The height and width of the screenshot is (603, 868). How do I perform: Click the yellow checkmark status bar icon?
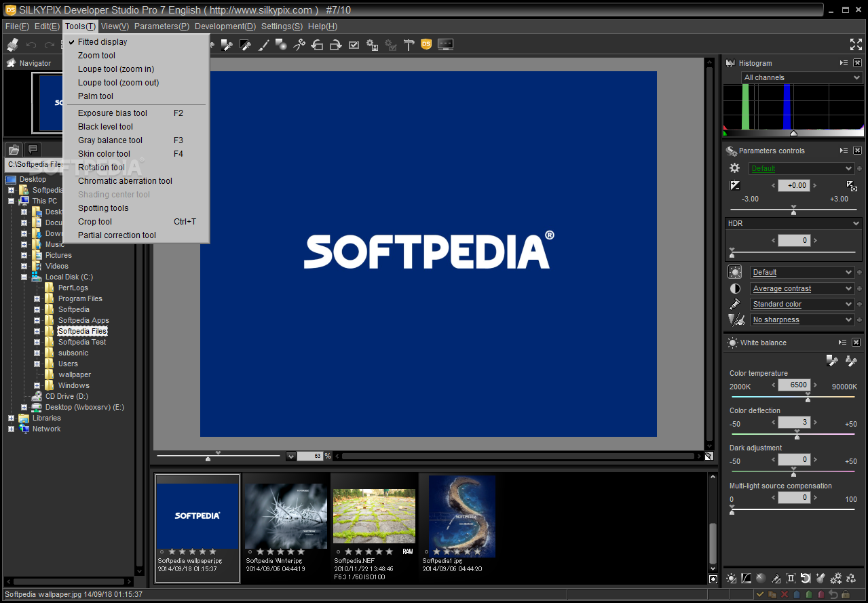point(760,594)
